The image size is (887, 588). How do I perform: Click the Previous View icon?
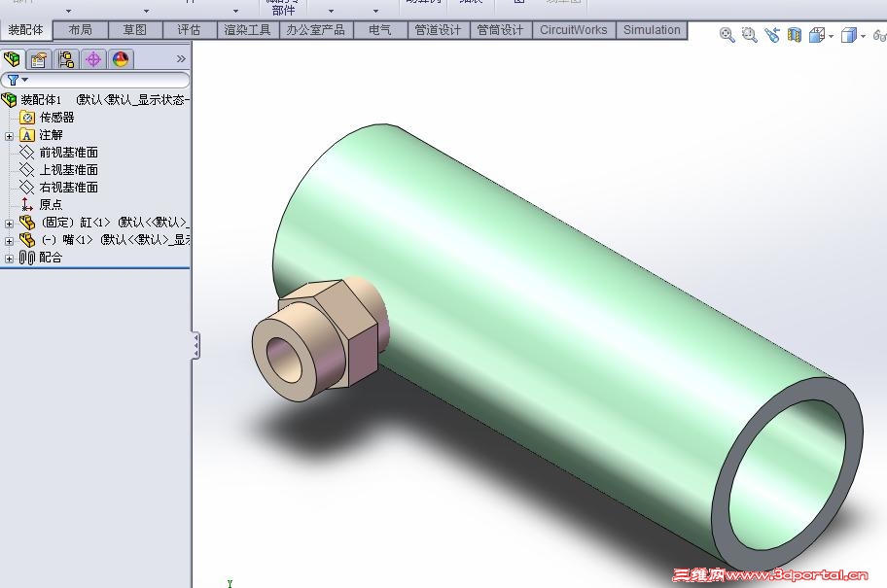coord(772,36)
